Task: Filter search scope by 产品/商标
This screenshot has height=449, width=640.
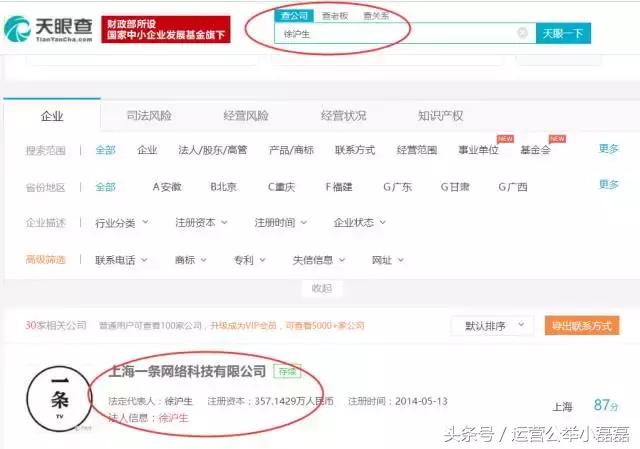Action: (x=291, y=150)
